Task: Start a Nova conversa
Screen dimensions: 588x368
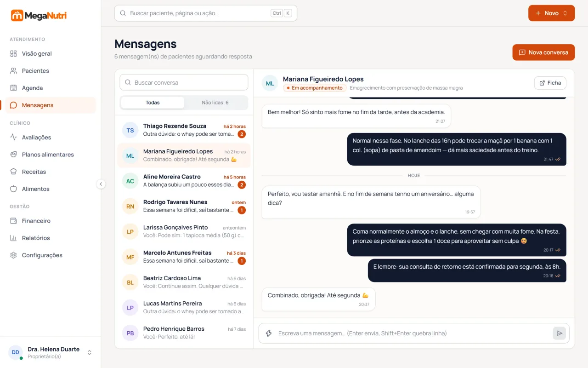Action: point(543,52)
